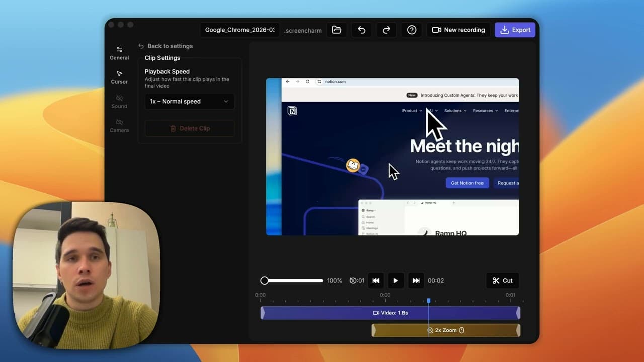
Task: Cut the clip at the playhead
Action: click(503, 280)
